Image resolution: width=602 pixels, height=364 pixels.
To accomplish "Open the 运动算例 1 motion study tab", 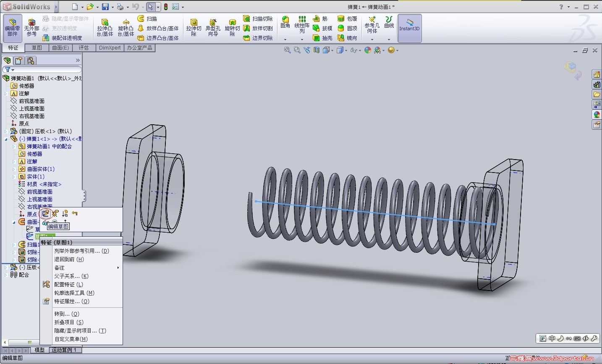I will tap(65, 350).
